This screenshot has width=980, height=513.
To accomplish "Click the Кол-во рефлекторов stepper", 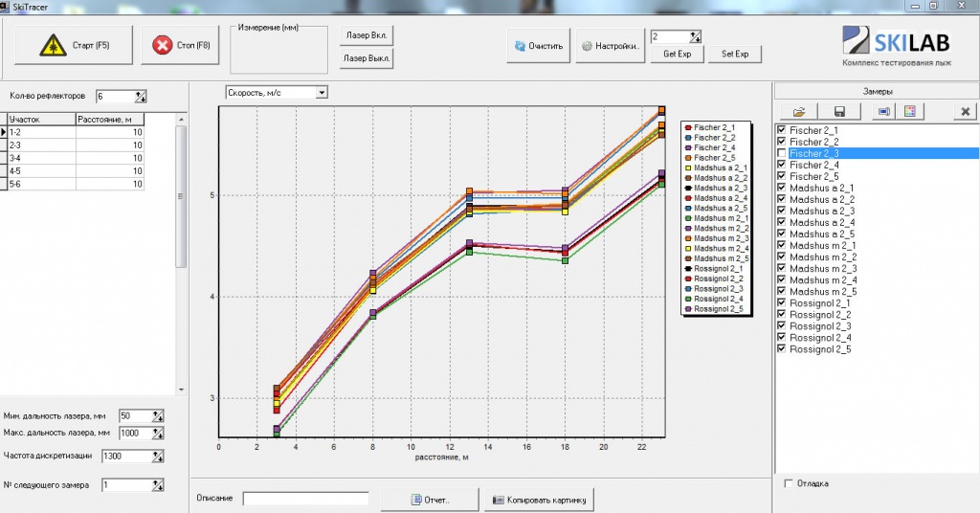I will [x=141, y=97].
